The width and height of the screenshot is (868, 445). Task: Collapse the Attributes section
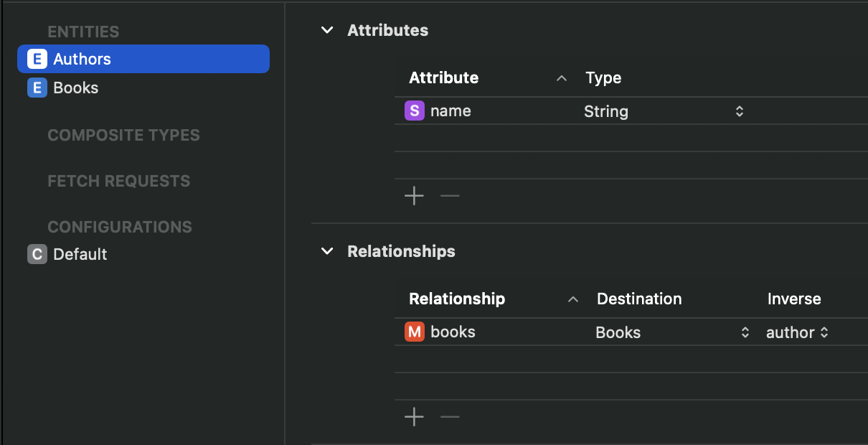pyautogui.click(x=327, y=30)
